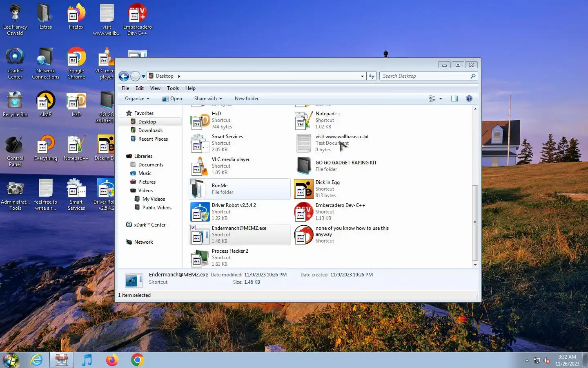Click the Google Chrome desktop shortcut
Viewport: 588px width, 368px height.
pos(76,63)
